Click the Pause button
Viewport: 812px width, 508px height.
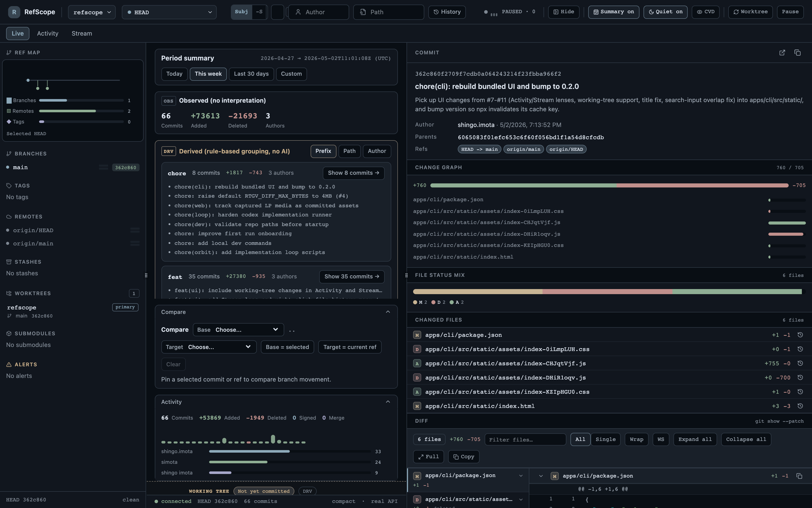coord(790,12)
